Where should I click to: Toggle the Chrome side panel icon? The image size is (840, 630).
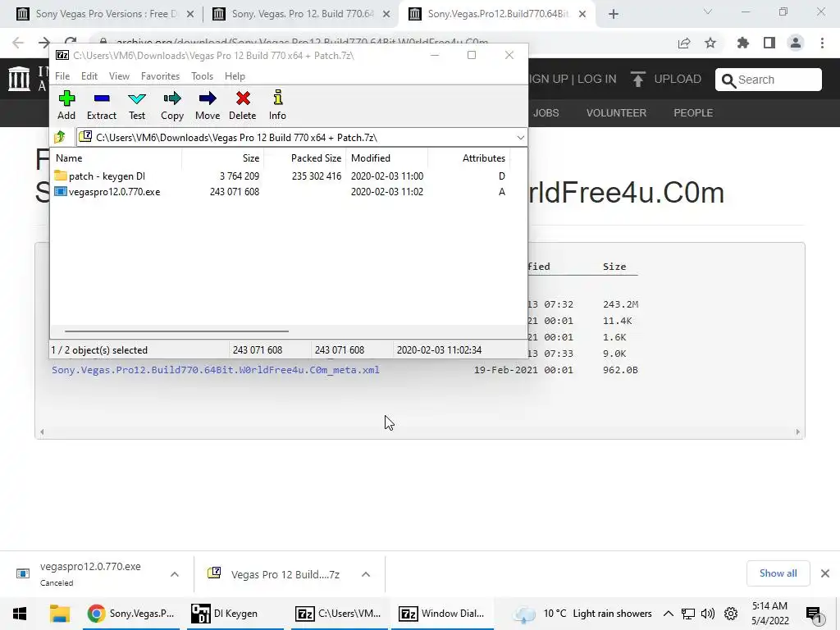[769, 43]
